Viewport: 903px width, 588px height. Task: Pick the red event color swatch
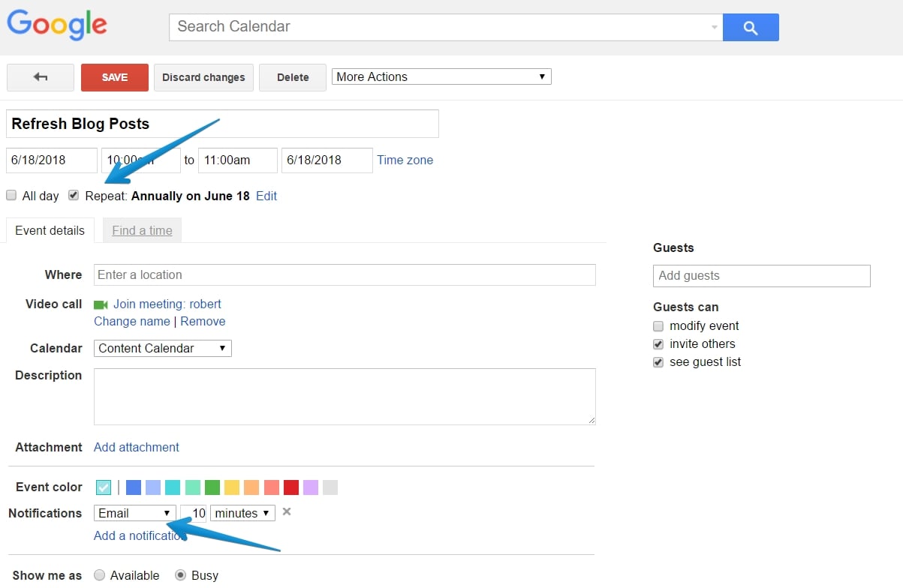tap(291, 487)
